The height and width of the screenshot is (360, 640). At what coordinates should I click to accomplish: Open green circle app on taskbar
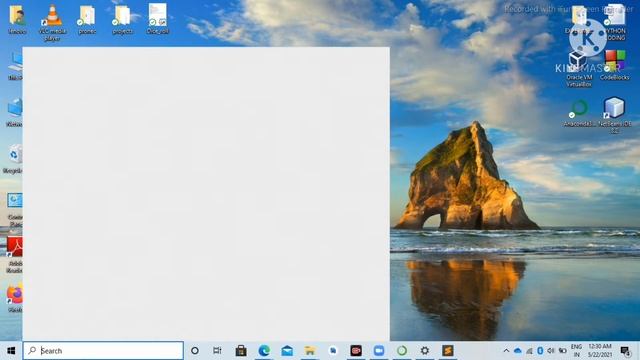coord(402,351)
